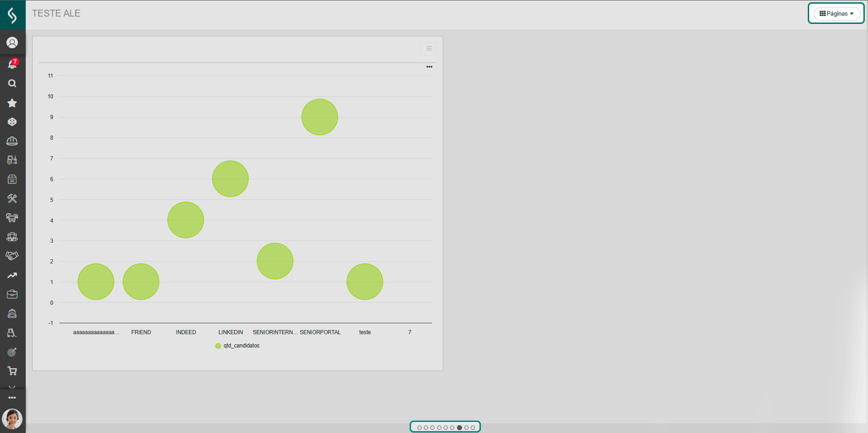Click the support agent avatar
Image resolution: width=868 pixels, height=433 pixels.
[12, 419]
